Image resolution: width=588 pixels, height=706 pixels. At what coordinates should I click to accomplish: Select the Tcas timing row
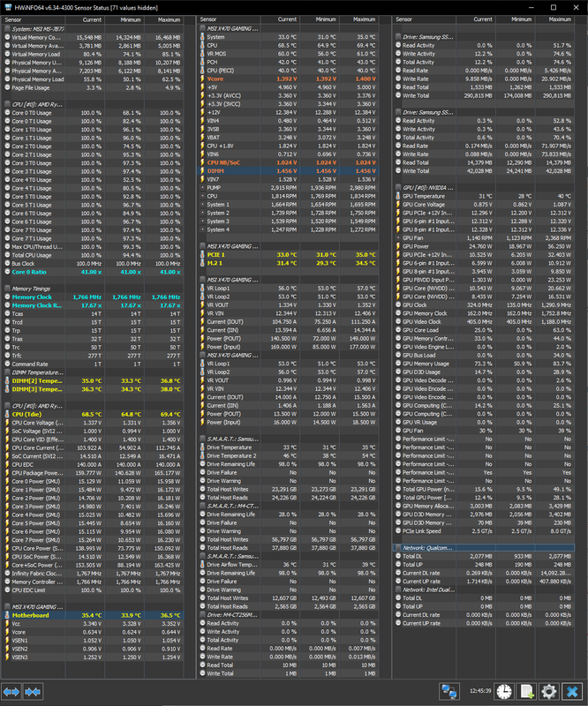pyautogui.click(x=93, y=314)
